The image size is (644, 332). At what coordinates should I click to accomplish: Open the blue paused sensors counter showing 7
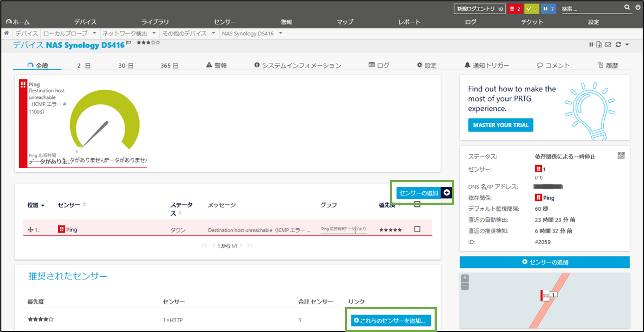point(549,9)
